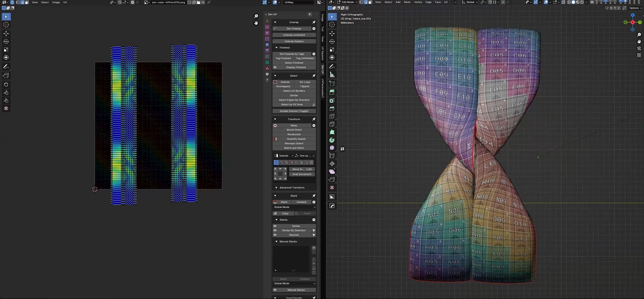The image size is (644, 299).
Task: Pin the Transform panel
Action: coord(314,119)
